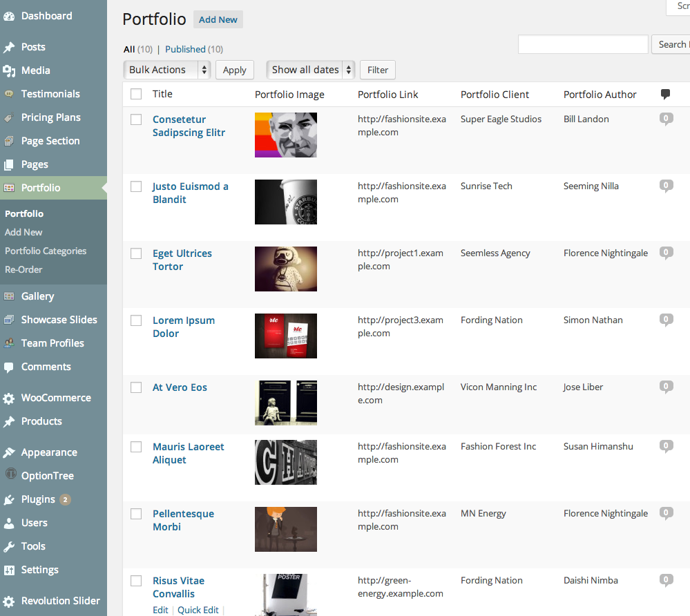The image size is (690, 616).
Task: Open Testimonials from the sidebar icon
Action: point(10,93)
